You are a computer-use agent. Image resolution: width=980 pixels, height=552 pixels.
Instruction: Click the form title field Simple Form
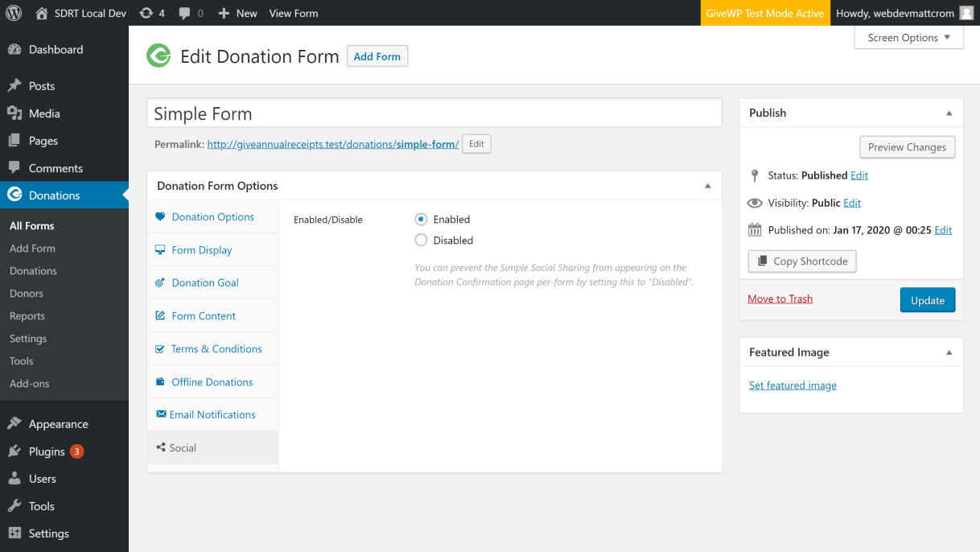434,113
